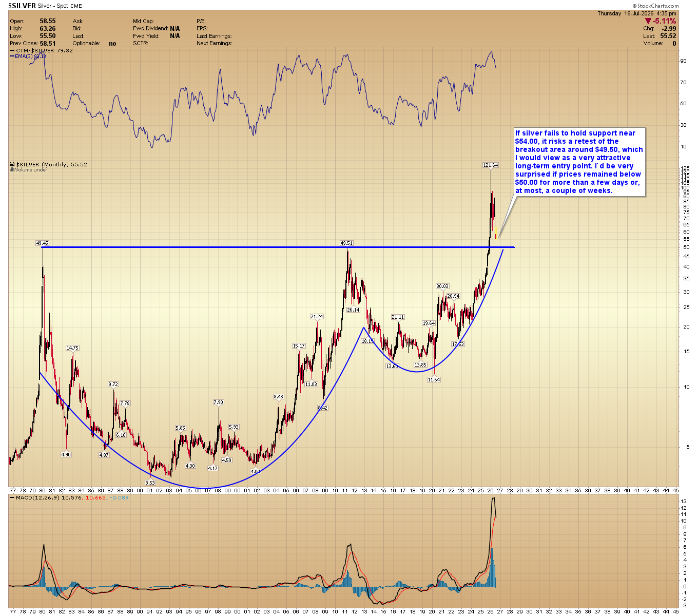Click the 'Silver - Spot CME' subtitle

tap(60, 6)
